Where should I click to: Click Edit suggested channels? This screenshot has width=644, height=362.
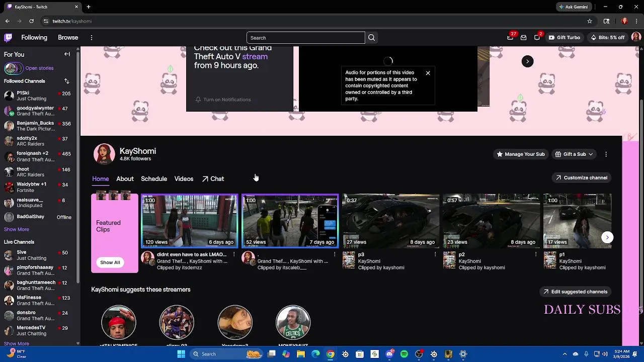(575, 292)
